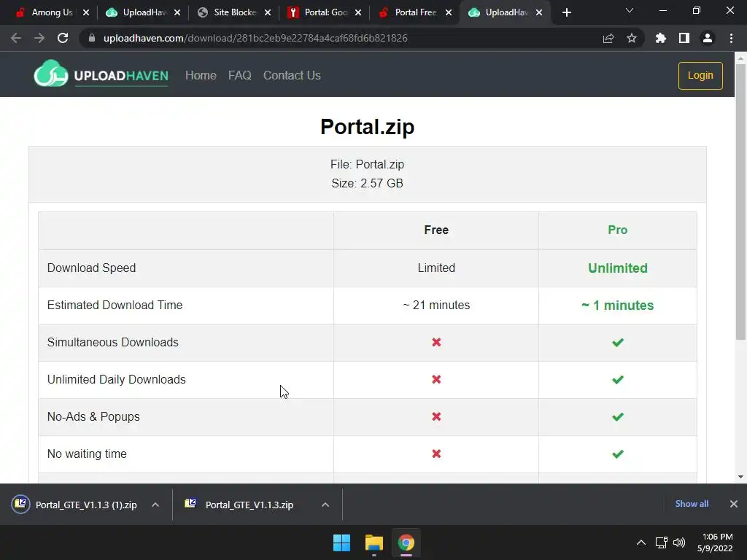This screenshot has width=747, height=560.
Task: Open the Home navigation link
Action: coord(201,75)
